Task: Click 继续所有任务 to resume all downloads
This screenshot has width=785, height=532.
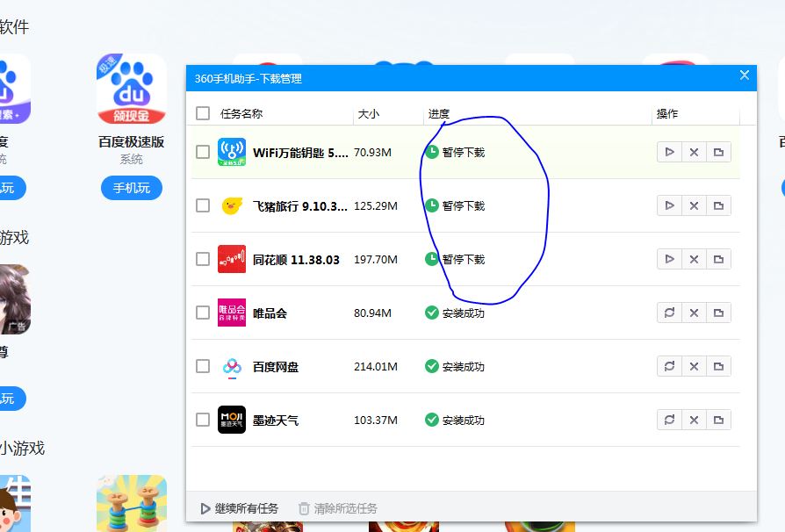Action: pos(238,507)
